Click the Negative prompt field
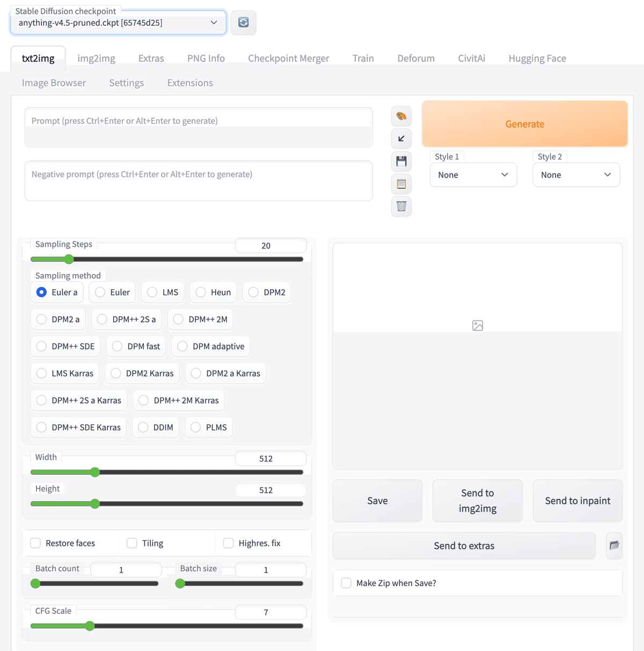The image size is (644, 651). click(199, 181)
